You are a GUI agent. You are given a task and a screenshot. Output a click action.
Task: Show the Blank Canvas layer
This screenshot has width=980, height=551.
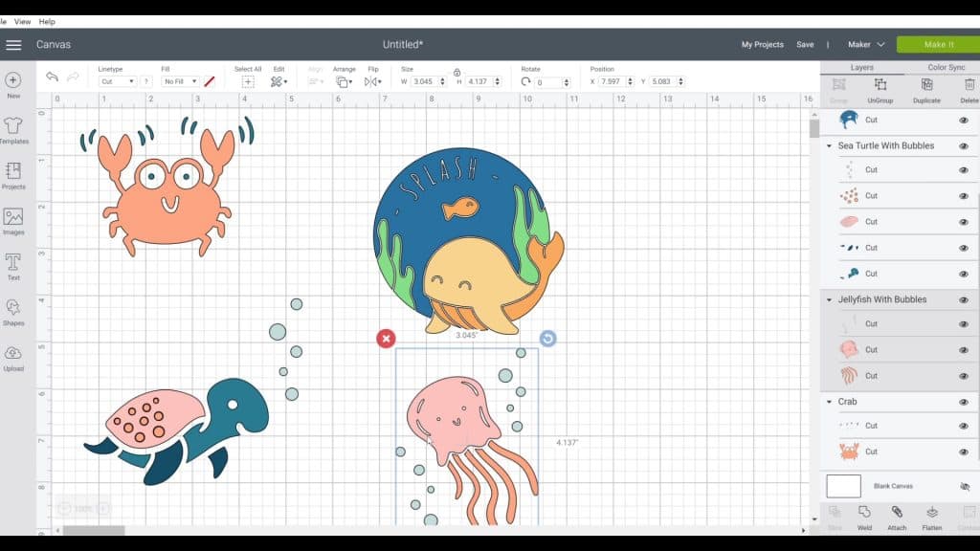click(x=964, y=486)
